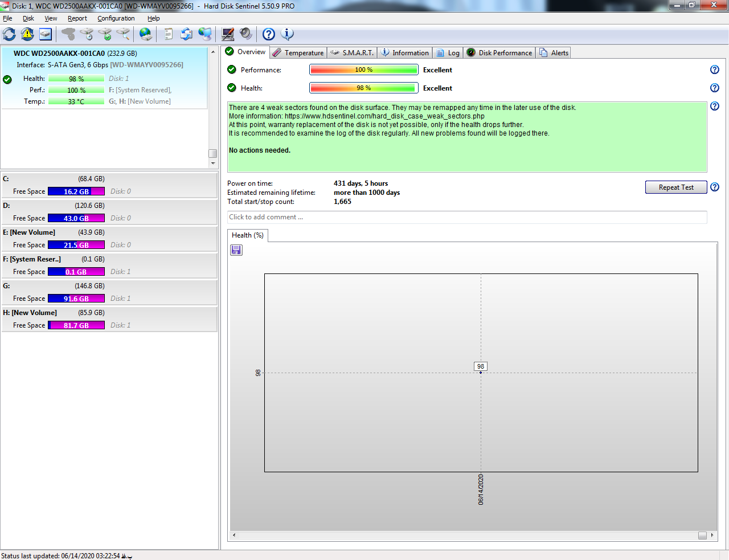The height and width of the screenshot is (560, 729).
Task: Click help icon beside weak sectors message
Action: click(x=715, y=106)
